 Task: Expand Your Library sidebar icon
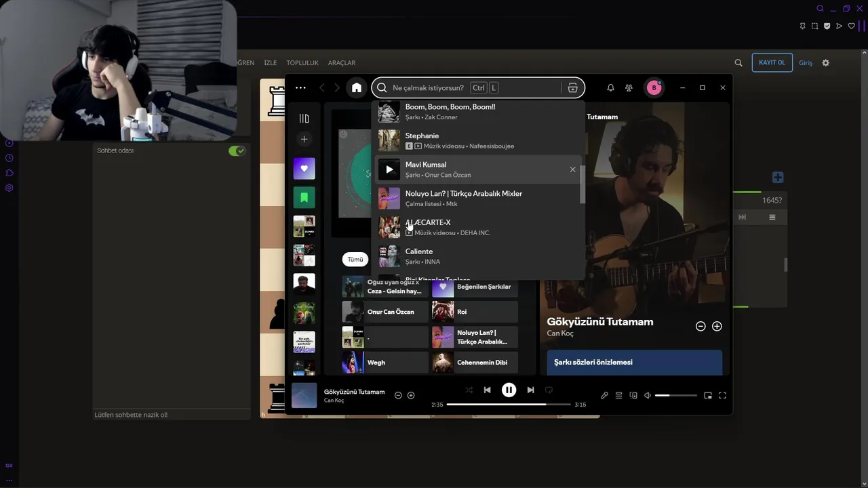click(304, 119)
